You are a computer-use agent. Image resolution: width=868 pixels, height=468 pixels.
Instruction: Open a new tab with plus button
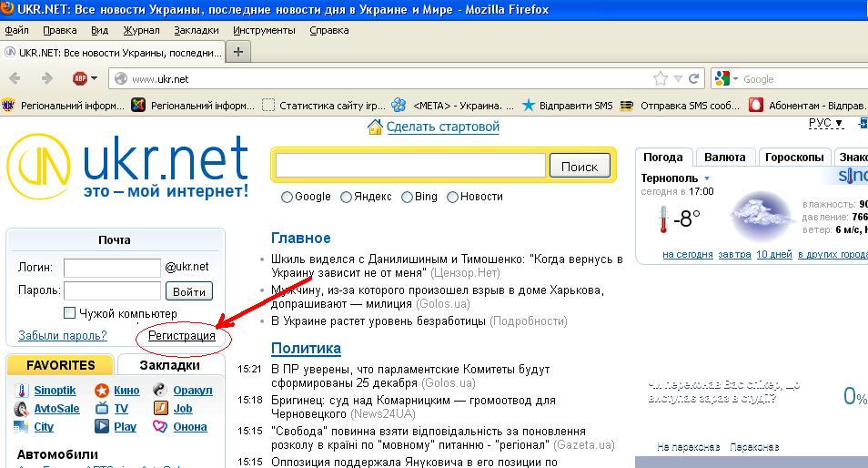(238, 52)
